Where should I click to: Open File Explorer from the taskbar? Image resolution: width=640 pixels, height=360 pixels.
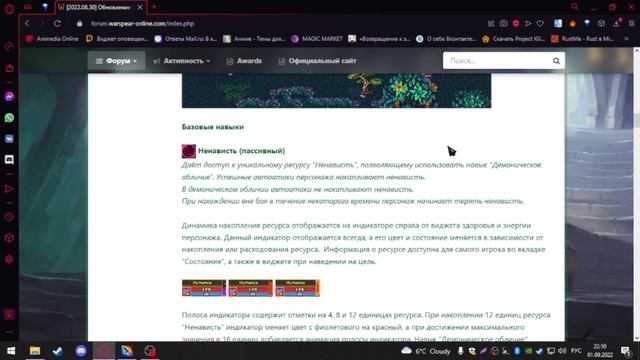[35, 351]
